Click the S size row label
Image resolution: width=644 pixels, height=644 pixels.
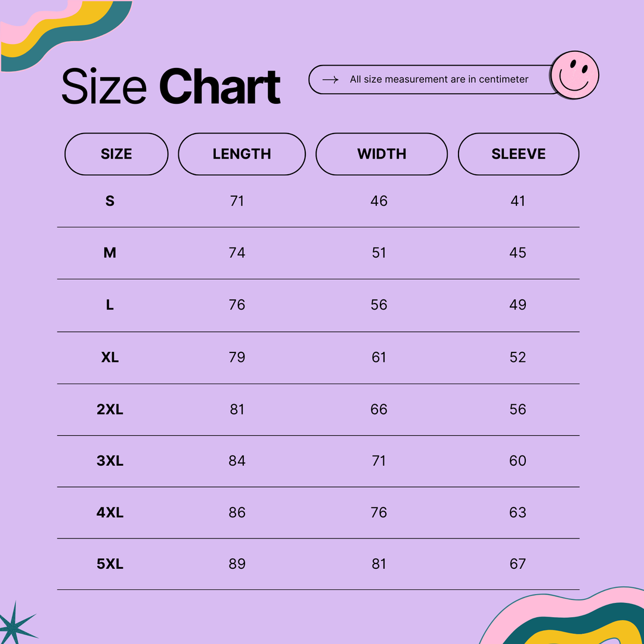coord(110,201)
